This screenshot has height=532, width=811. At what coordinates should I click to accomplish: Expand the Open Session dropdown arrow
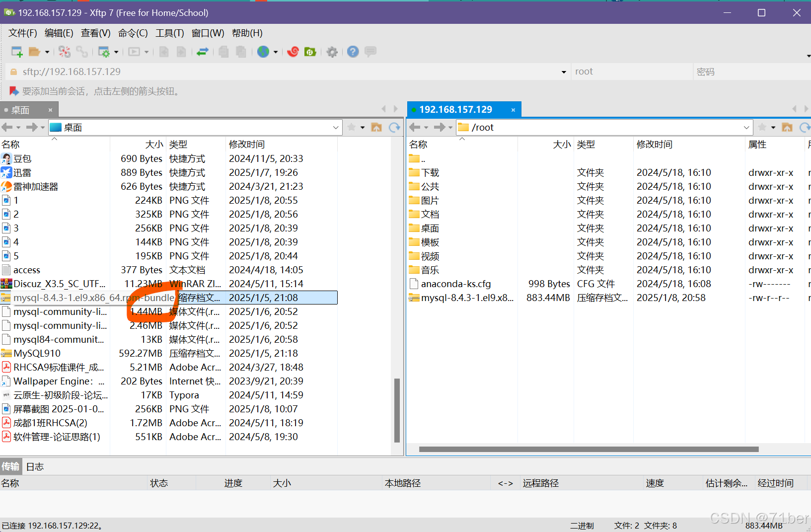click(47, 52)
